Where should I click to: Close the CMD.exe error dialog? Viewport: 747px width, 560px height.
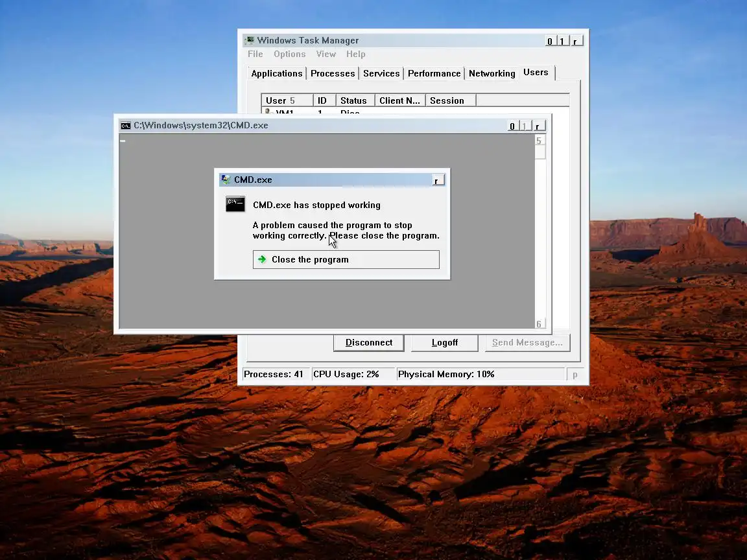(438, 180)
